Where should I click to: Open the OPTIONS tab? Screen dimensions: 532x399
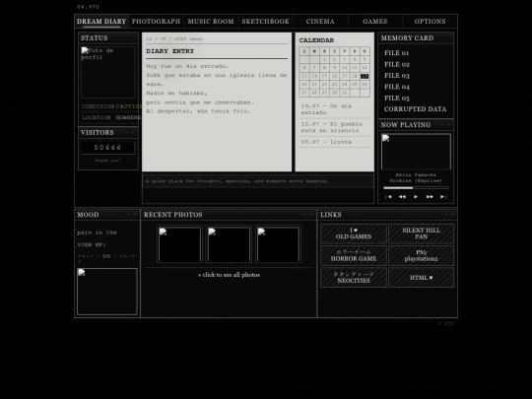[x=430, y=22]
